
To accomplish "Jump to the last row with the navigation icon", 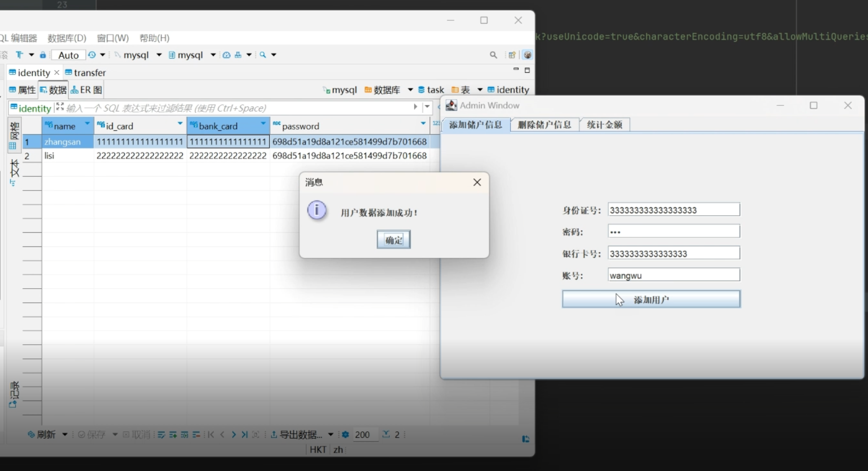I will 245,434.
